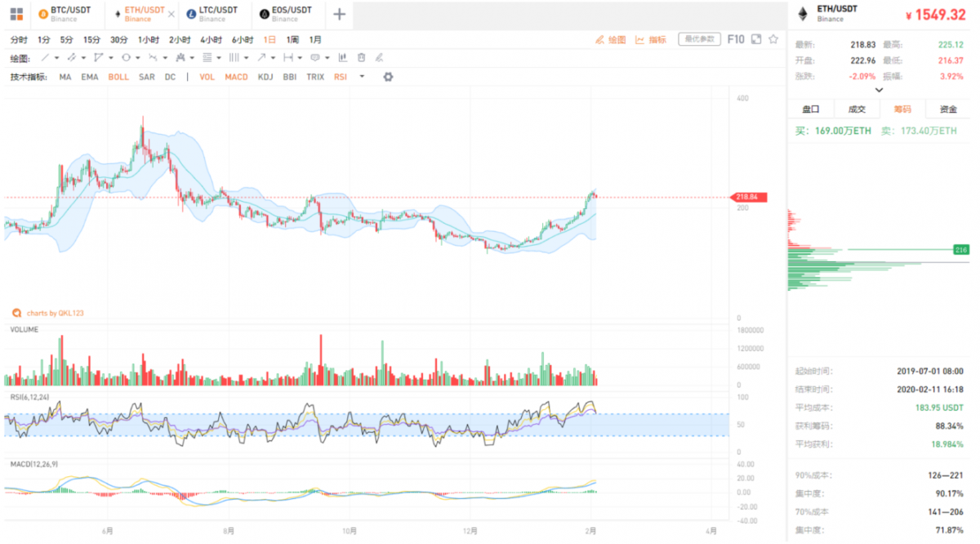Open the channel tool dropdown arrow
The width and height of the screenshot is (980, 544).
point(84,58)
